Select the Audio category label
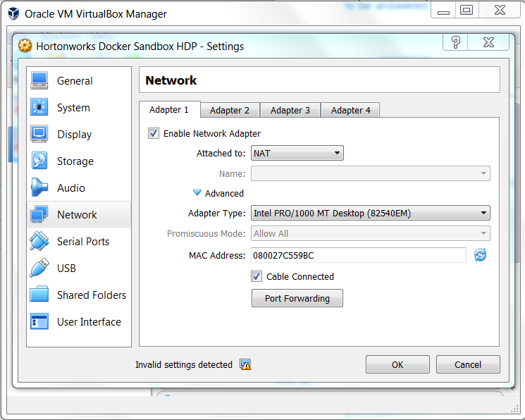Screen dimensions: 525x420 click(x=71, y=188)
